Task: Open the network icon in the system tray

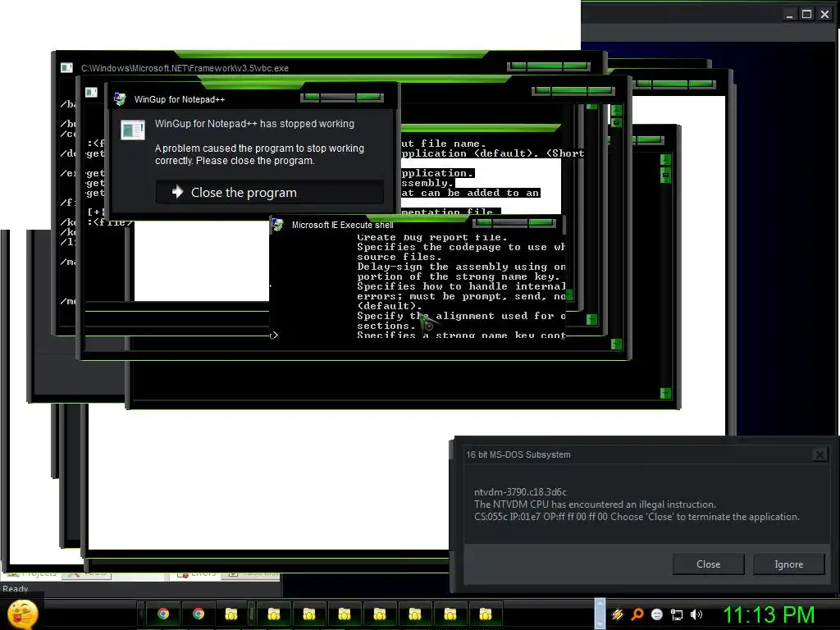Action: (677, 614)
